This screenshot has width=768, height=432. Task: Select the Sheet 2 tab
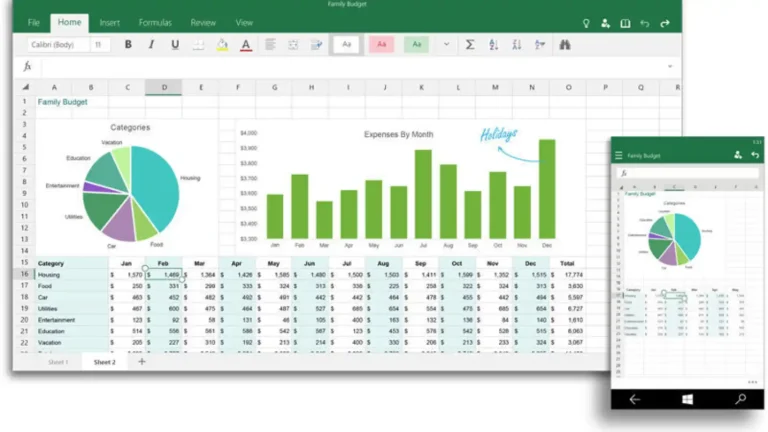click(105, 362)
